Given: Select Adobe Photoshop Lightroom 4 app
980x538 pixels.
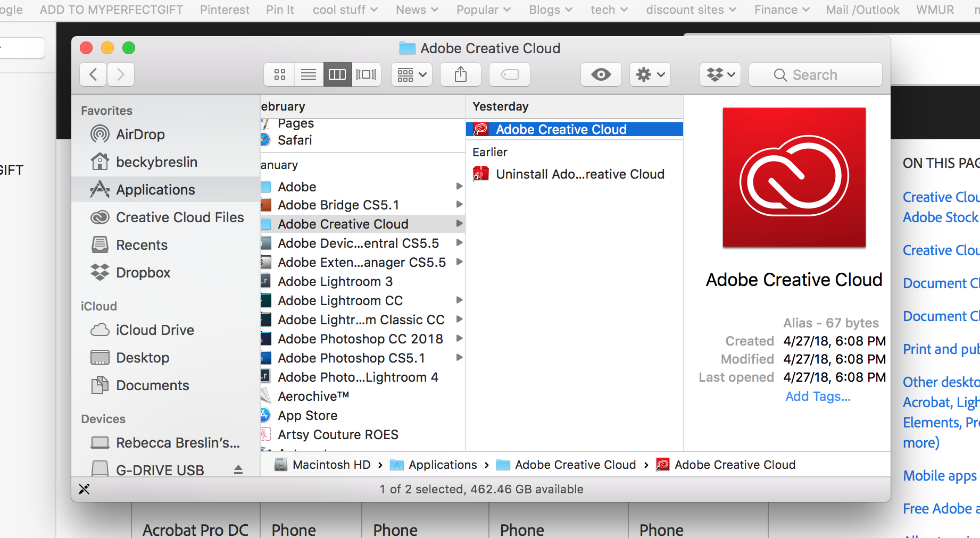Looking at the screenshot, I should coord(363,377).
